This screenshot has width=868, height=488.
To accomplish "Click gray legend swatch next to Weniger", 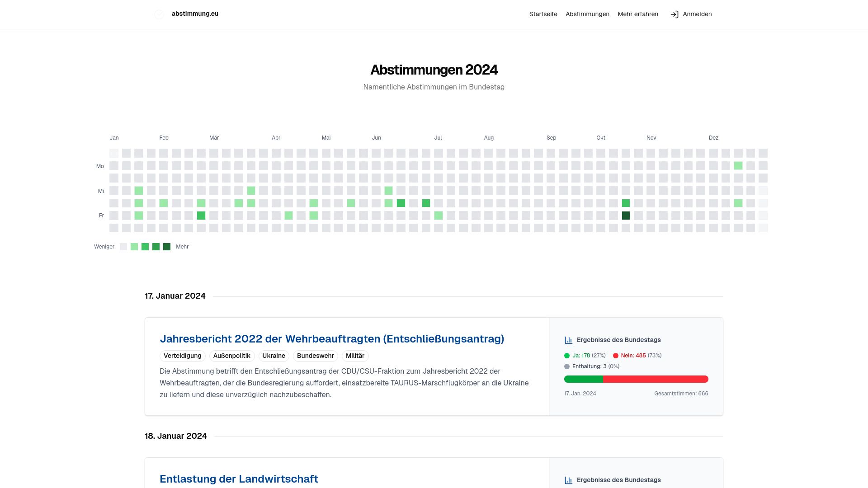I will [x=123, y=247].
